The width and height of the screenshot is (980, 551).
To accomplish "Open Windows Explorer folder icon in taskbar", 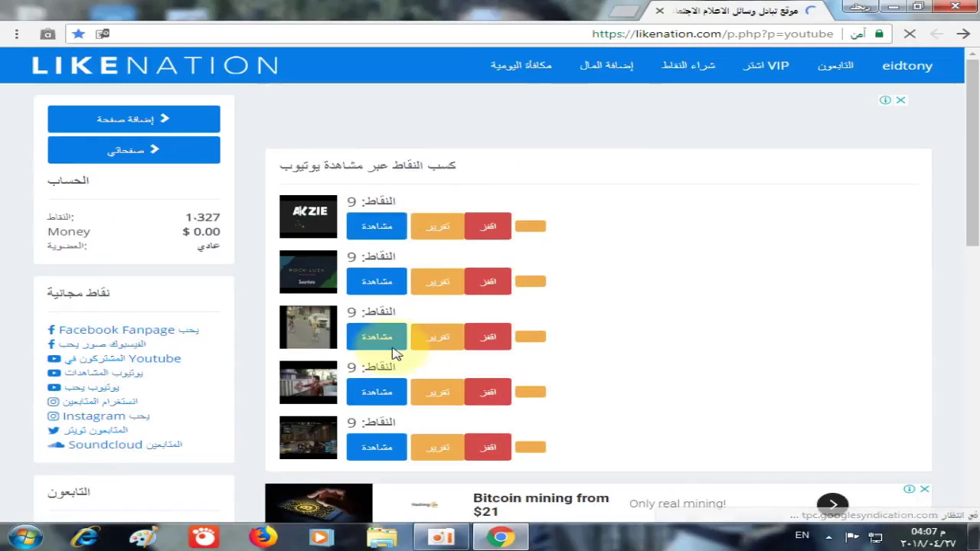I will [381, 536].
